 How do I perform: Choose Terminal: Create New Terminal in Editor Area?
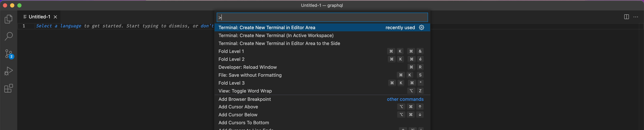(x=266, y=28)
